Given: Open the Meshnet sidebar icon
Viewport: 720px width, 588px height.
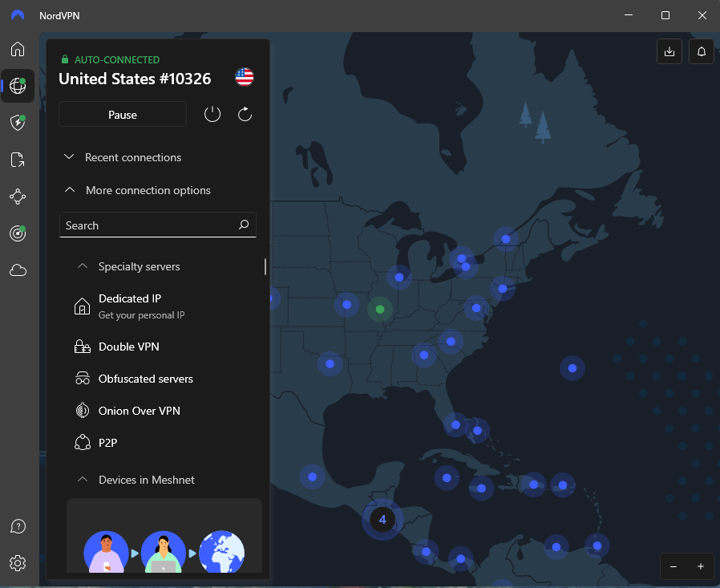Looking at the screenshot, I should tap(18, 196).
